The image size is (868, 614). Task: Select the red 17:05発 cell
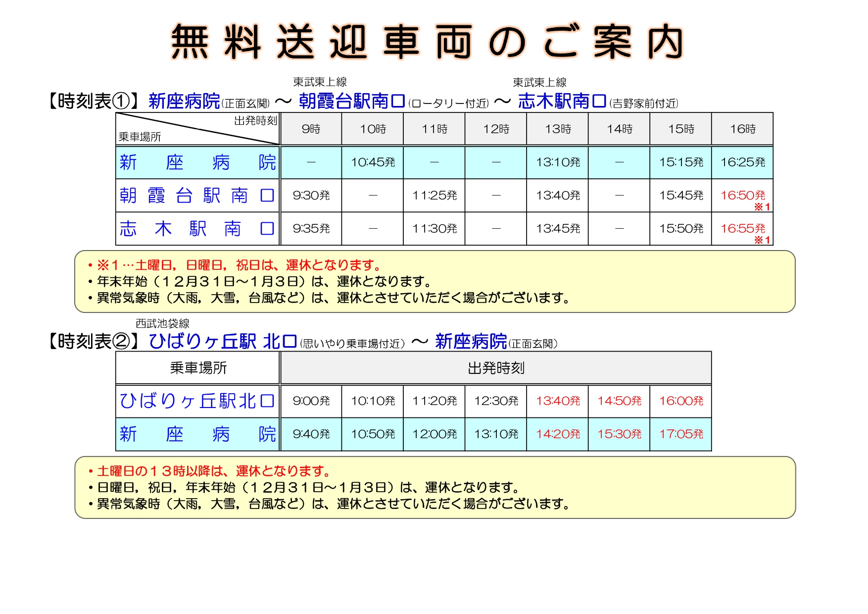click(680, 434)
